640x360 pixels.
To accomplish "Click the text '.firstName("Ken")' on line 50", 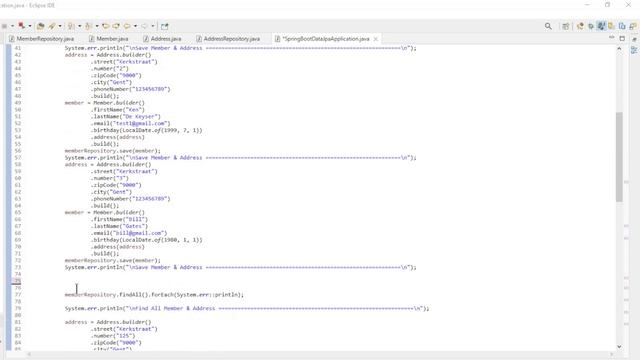I will tap(118, 110).
